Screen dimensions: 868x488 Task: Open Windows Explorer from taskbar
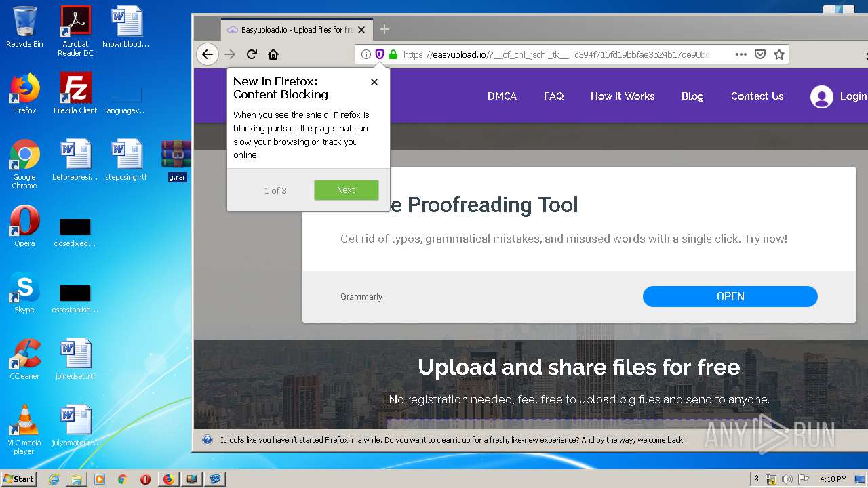77,479
